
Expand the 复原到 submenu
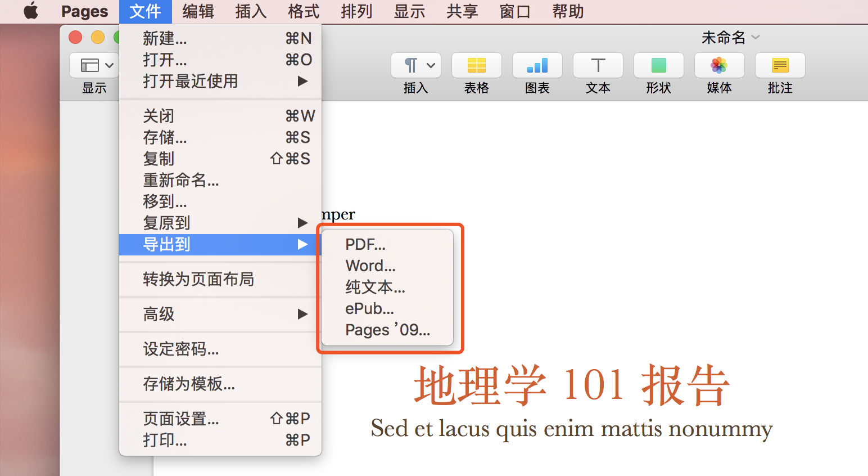click(x=220, y=223)
